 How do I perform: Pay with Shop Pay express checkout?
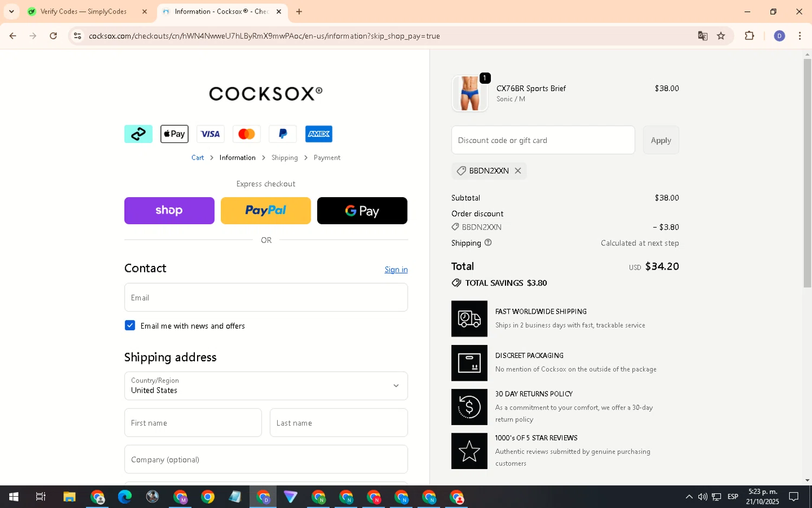tap(169, 211)
